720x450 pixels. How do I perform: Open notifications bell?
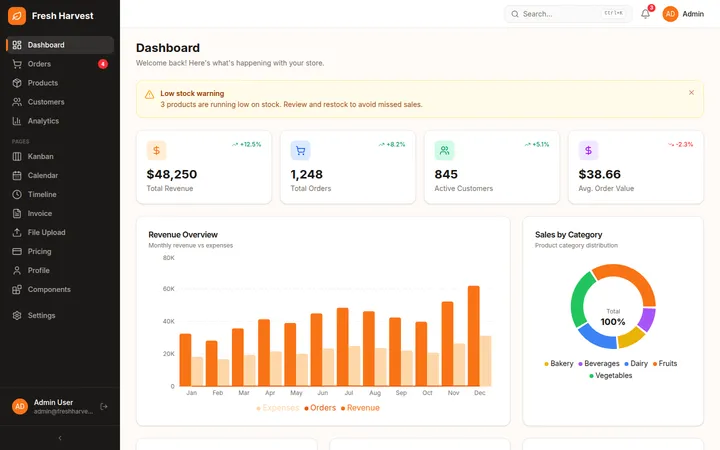[x=646, y=14]
